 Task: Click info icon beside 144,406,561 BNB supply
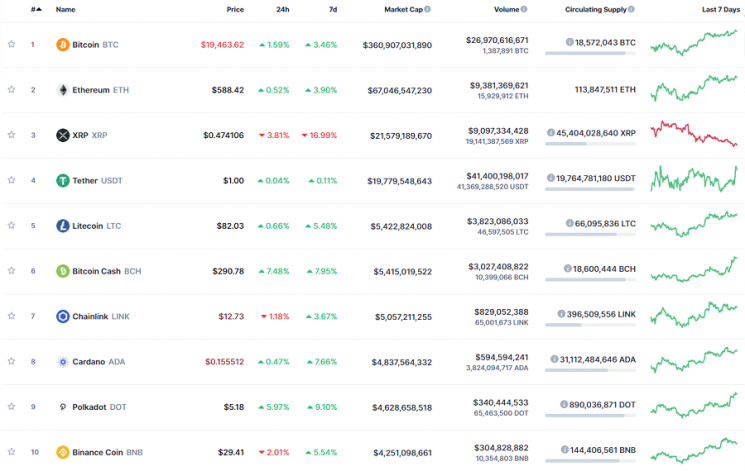coord(564,450)
